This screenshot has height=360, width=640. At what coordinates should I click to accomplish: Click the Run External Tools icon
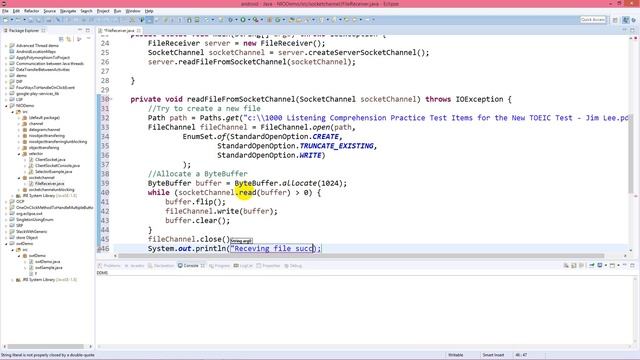pos(255,20)
